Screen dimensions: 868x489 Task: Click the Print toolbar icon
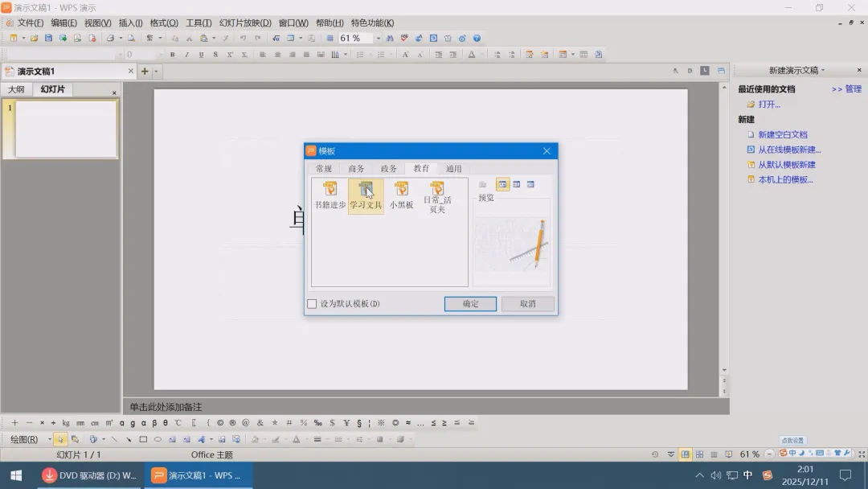(x=110, y=39)
